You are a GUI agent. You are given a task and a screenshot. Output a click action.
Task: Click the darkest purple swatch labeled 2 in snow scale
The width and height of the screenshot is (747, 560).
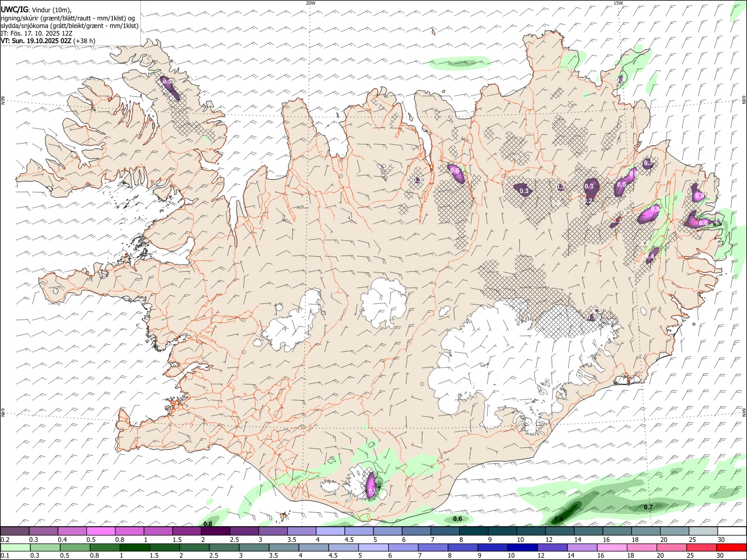tap(216, 531)
